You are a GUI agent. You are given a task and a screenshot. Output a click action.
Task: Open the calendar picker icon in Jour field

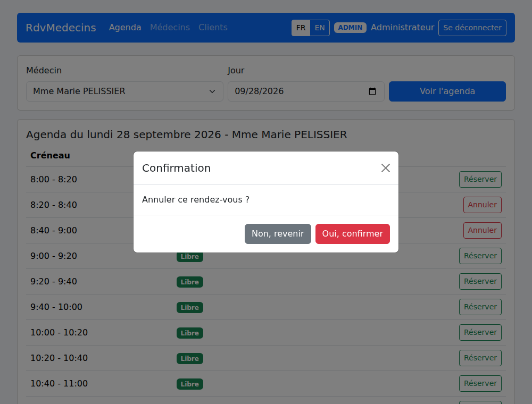[372, 91]
